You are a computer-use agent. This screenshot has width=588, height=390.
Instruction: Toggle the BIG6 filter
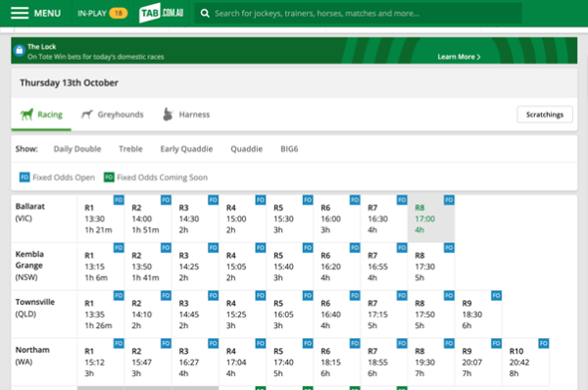point(289,149)
